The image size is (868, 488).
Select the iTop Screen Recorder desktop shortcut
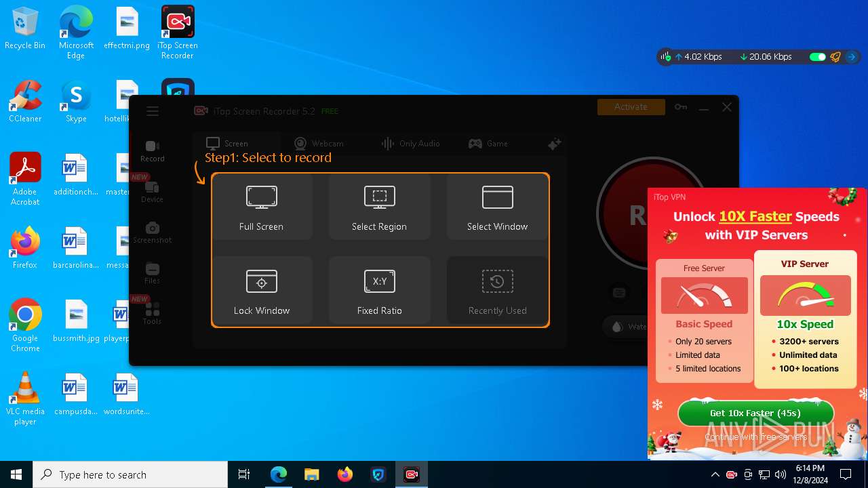[x=178, y=33]
